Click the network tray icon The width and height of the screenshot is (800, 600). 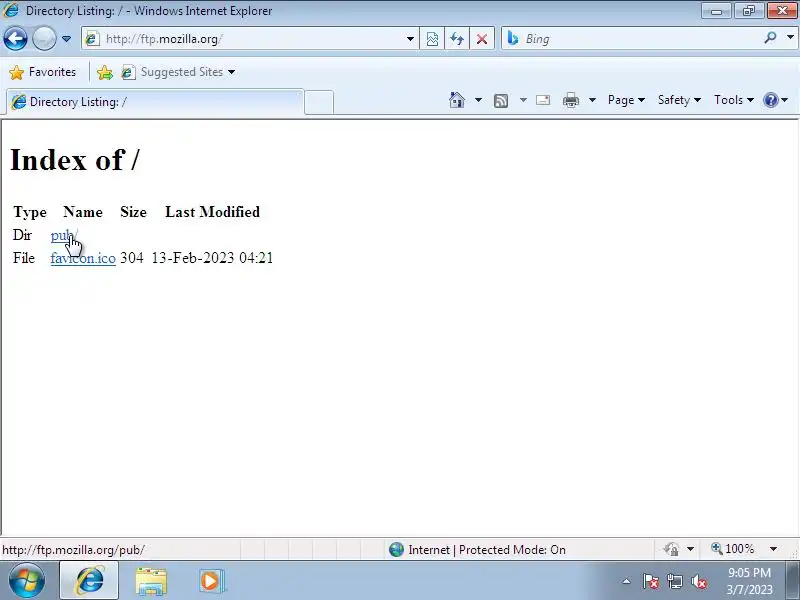[x=674, y=581]
